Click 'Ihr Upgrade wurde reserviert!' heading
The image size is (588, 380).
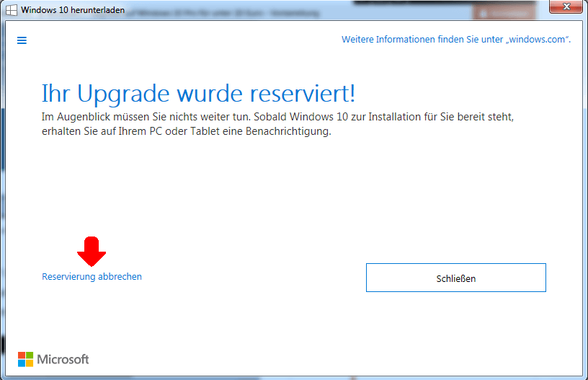pyautogui.click(x=198, y=94)
